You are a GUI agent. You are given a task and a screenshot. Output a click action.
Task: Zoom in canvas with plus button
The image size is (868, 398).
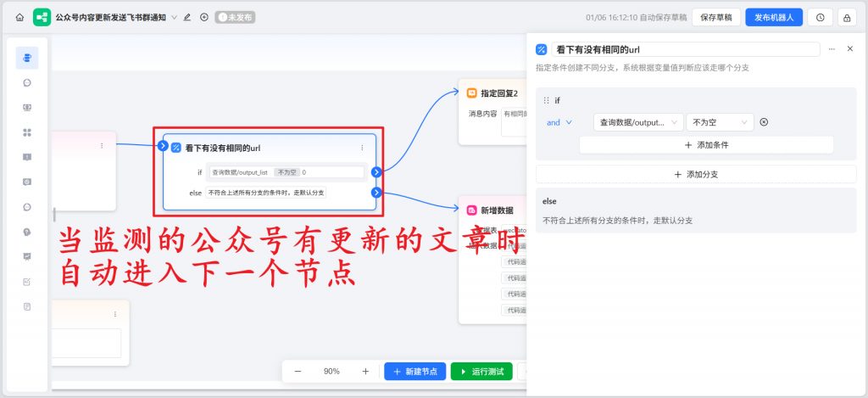pos(365,372)
